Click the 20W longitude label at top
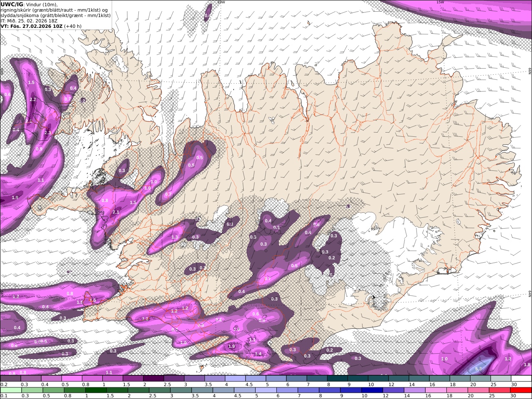This screenshot has width=532, height=399. [221, 2]
